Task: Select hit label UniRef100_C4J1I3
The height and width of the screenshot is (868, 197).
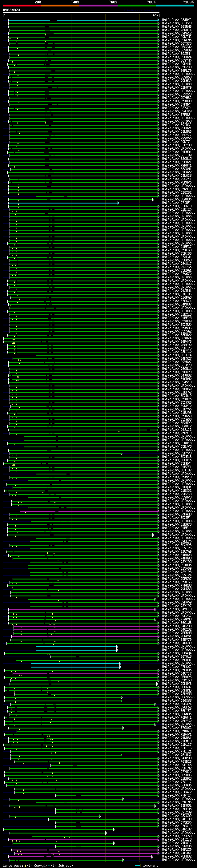Action: point(177,430)
